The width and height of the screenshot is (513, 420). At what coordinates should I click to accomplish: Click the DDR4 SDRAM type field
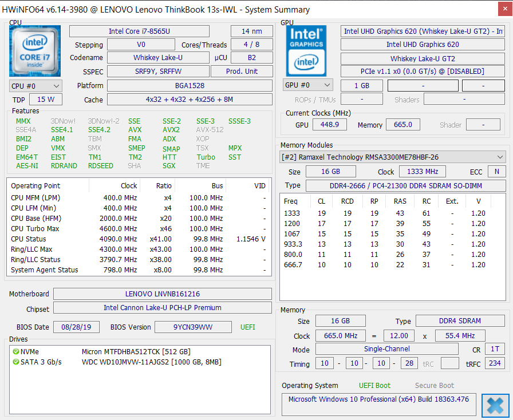coord(460,321)
